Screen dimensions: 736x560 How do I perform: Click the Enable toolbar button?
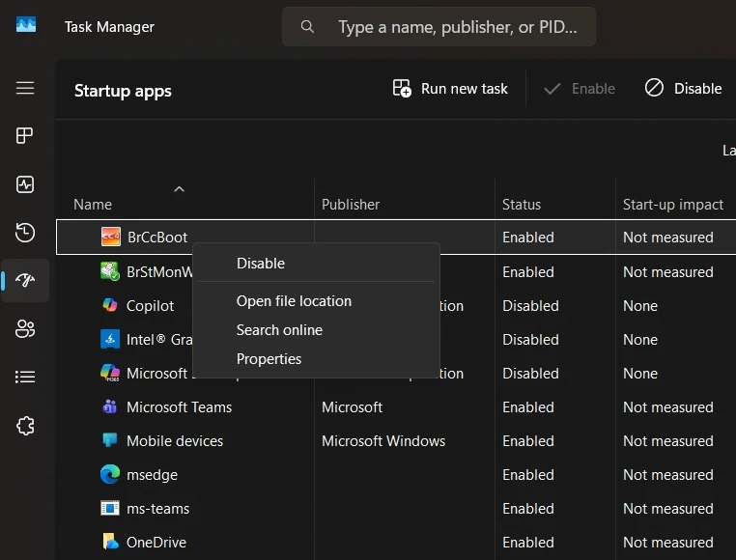pyautogui.click(x=580, y=88)
